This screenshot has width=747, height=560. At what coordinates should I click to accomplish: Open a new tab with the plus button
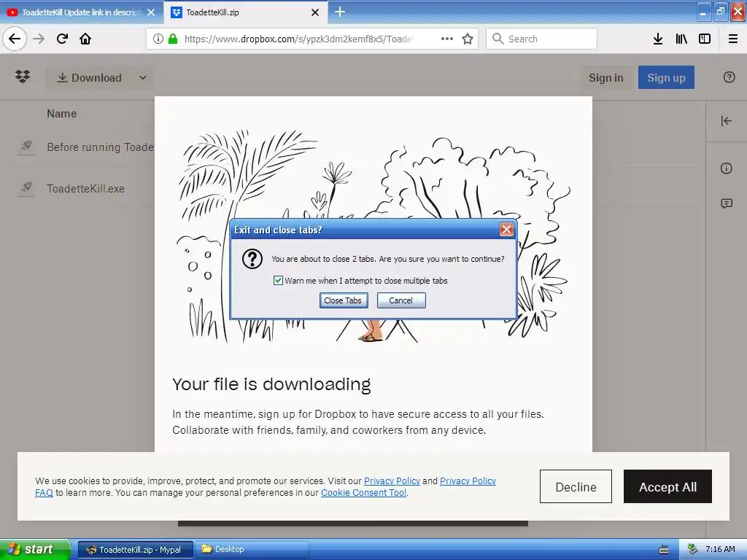pyautogui.click(x=340, y=12)
